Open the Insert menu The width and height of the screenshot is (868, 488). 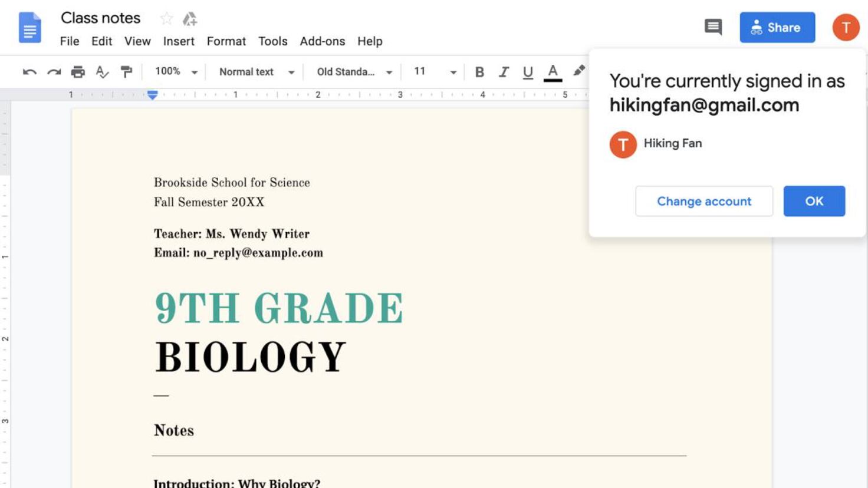click(x=179, y=41)
